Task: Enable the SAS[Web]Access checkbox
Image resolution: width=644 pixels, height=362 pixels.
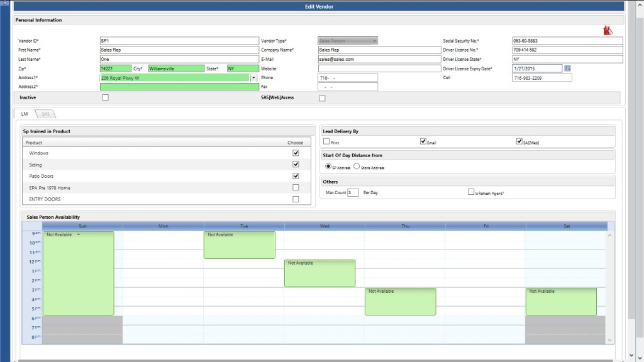Action: tap(322, 98)
